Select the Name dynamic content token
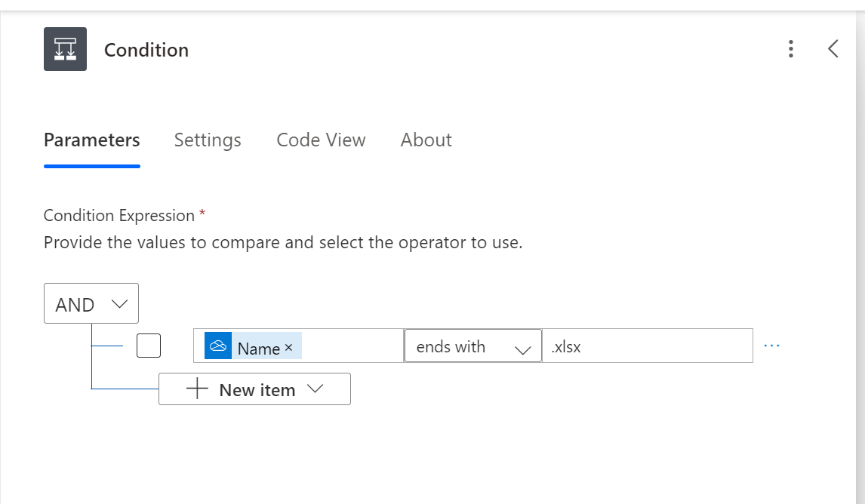This screenshot has width=865, height=504. [x=258, y=348]
